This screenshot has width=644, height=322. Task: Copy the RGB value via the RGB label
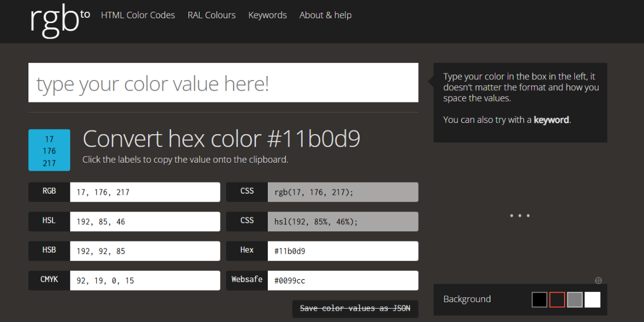pos(48,192)
